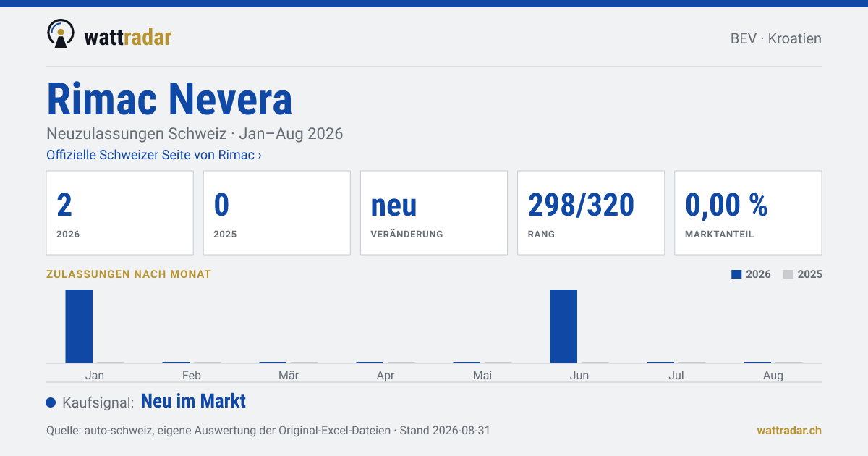Click the Mai axis label
Viewport: 868px width, 456px height.
[x=482, y=375]
